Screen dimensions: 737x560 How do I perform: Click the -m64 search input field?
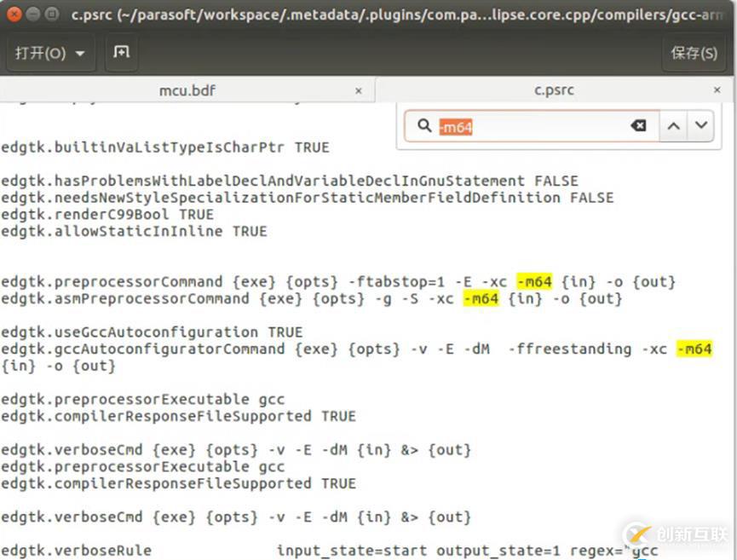[x=531, y=126]
